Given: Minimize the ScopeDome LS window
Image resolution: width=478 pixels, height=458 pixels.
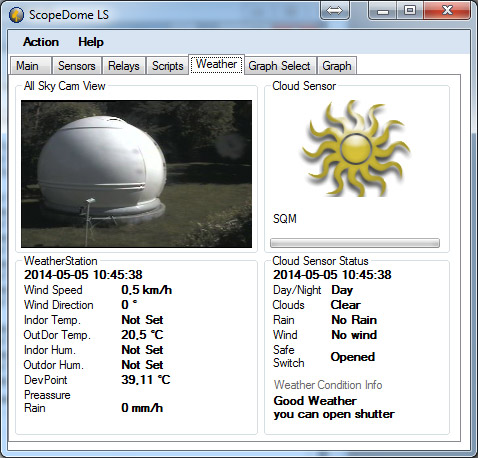Looking at the screenshot, I should pyautogui.click(x=383, y=10).
